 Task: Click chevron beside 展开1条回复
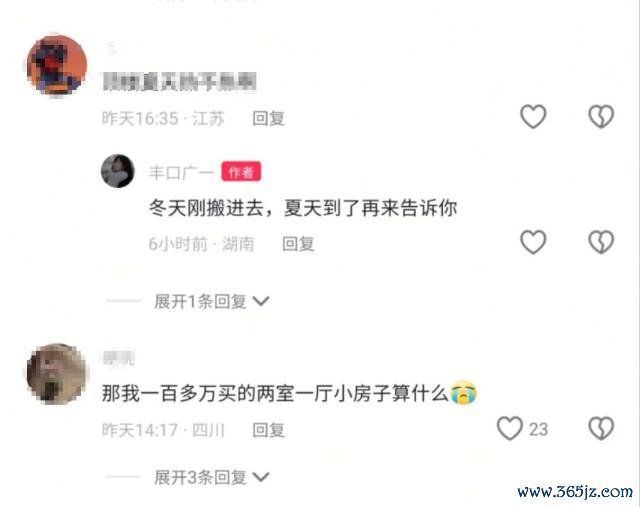point(261,301)
